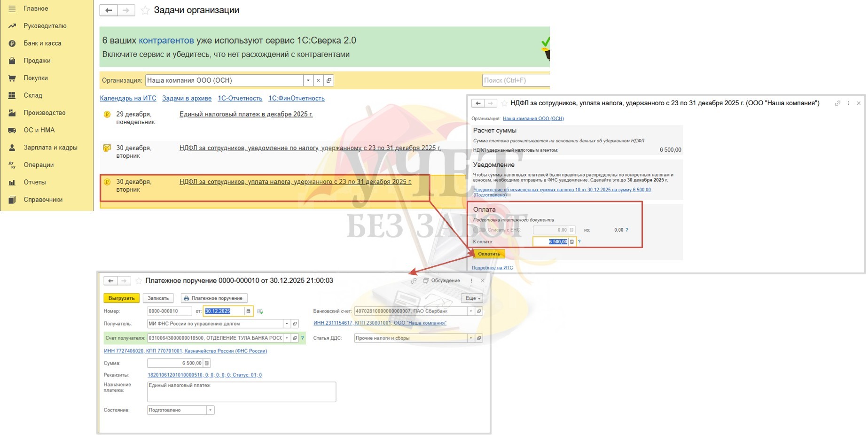Open the Продажи section
Screen dimensions: 868x435
coord(37,61)
